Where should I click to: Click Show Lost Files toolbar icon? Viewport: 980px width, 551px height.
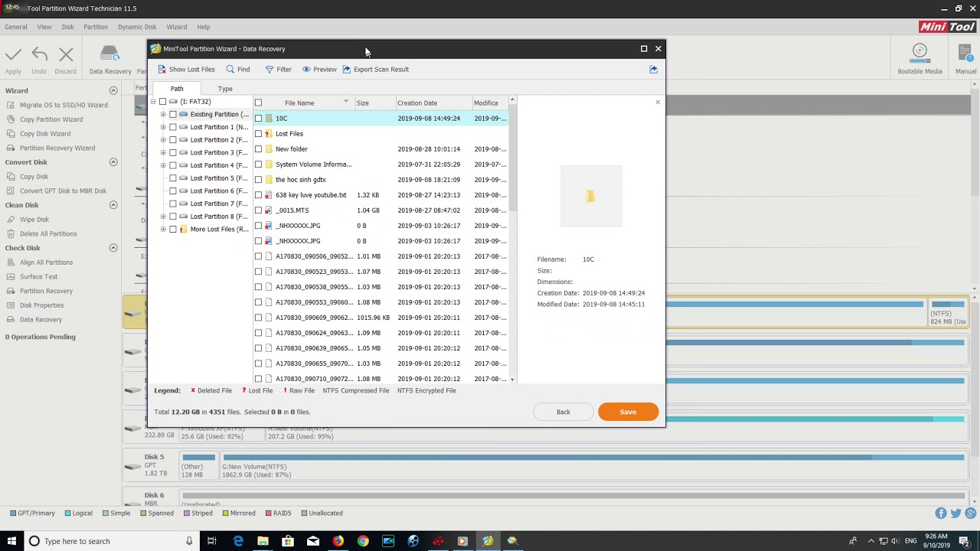coord(162,69)
